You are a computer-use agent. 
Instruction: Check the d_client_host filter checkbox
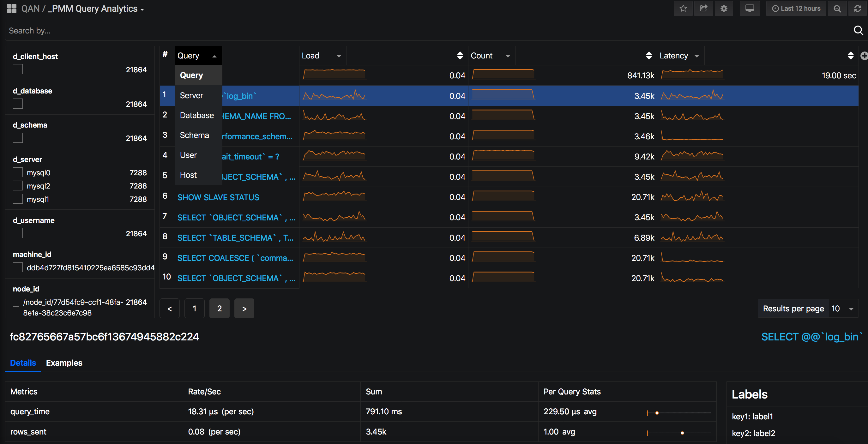[17, 69]
